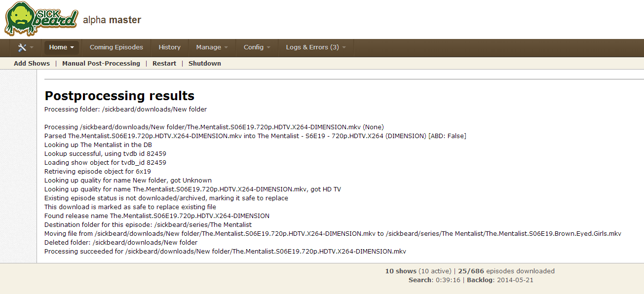Open the wrench tools menu icon
The image size is (644, 294).
pyautogui.click(x=22, y=48)
